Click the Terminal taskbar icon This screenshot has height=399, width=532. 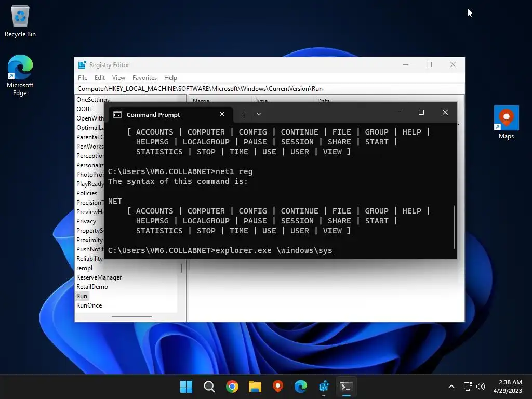point(347,387)
